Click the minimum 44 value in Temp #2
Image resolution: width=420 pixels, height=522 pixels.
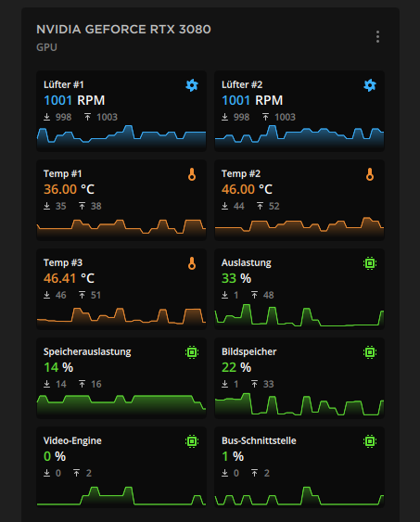coord(238,206)
